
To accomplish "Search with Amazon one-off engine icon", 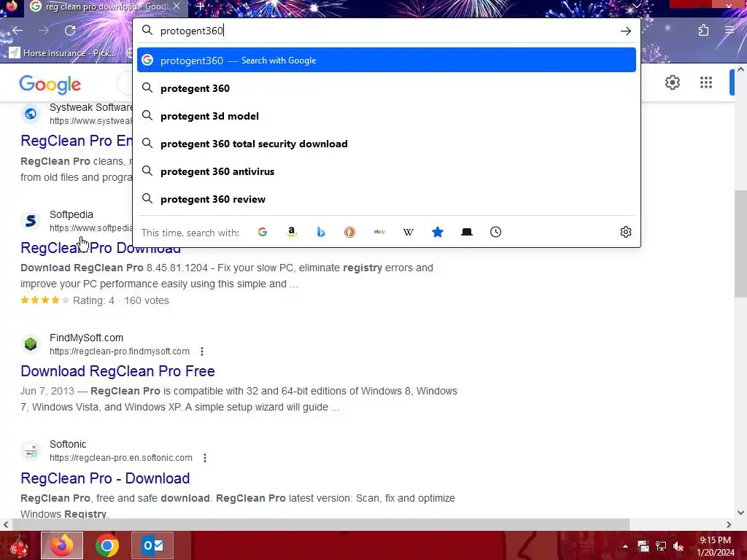I will 292,232.
